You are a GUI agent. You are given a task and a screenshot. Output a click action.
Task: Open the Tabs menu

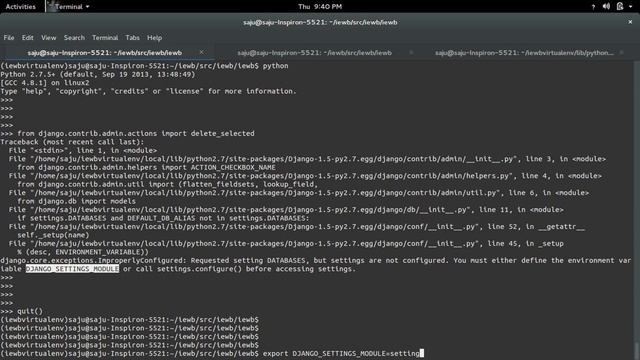pyautogui.click(x=132, y=38)
